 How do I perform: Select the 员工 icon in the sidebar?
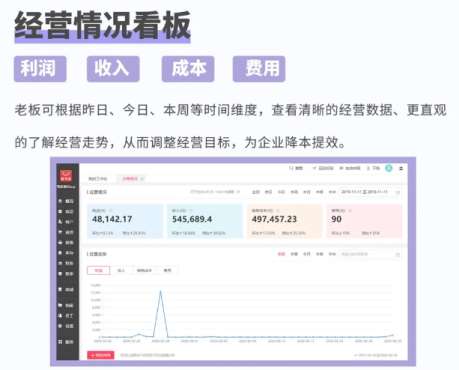pos(60,316)
